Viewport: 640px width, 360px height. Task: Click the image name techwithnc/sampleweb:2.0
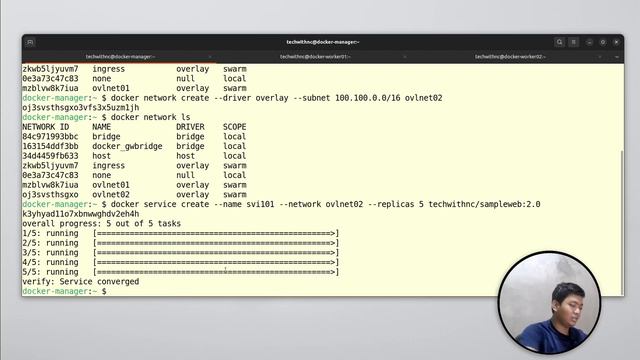point(484,204)
